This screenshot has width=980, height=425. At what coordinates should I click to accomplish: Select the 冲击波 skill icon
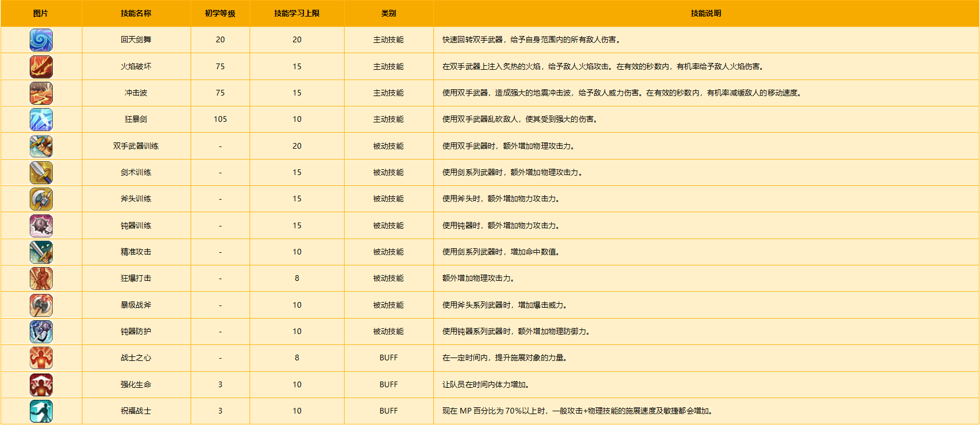[x=41, y=93]
